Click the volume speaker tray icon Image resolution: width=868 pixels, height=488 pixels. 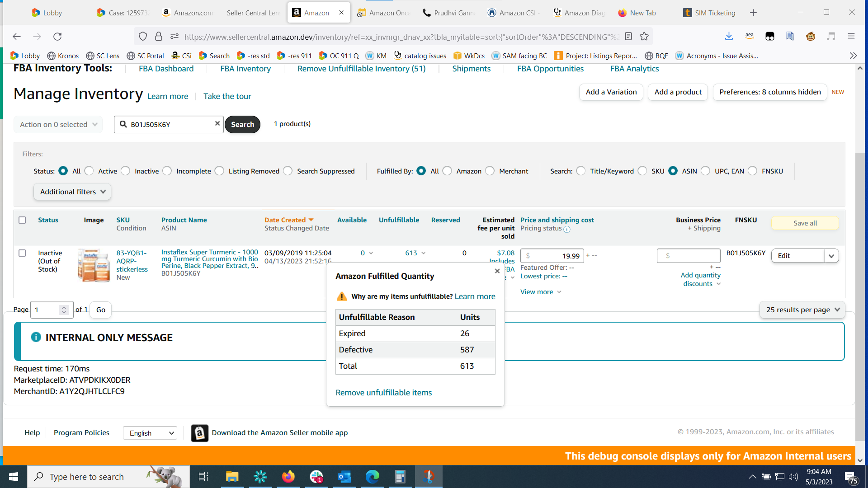793,477
